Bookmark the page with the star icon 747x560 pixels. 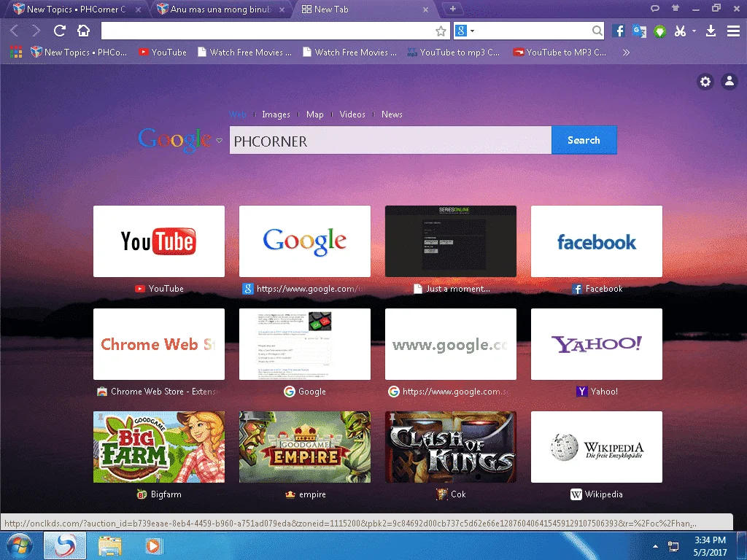(441, 31)
